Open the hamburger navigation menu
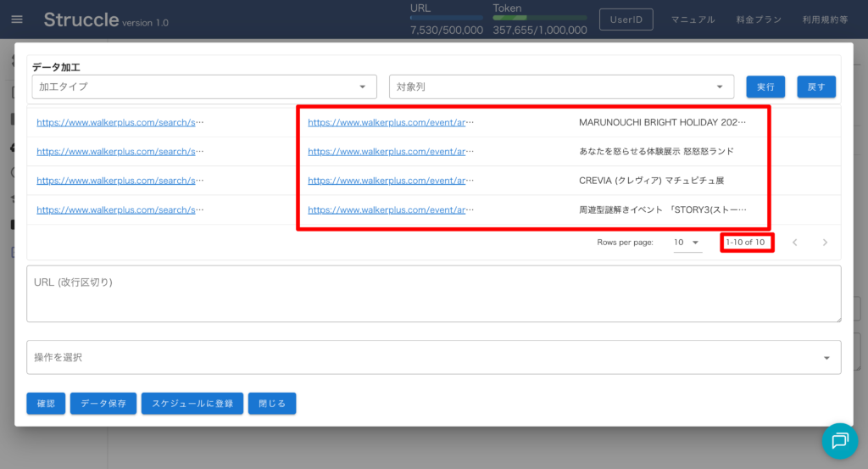The height and width of the screenshot is (469, 868). [x=17, y=20]
